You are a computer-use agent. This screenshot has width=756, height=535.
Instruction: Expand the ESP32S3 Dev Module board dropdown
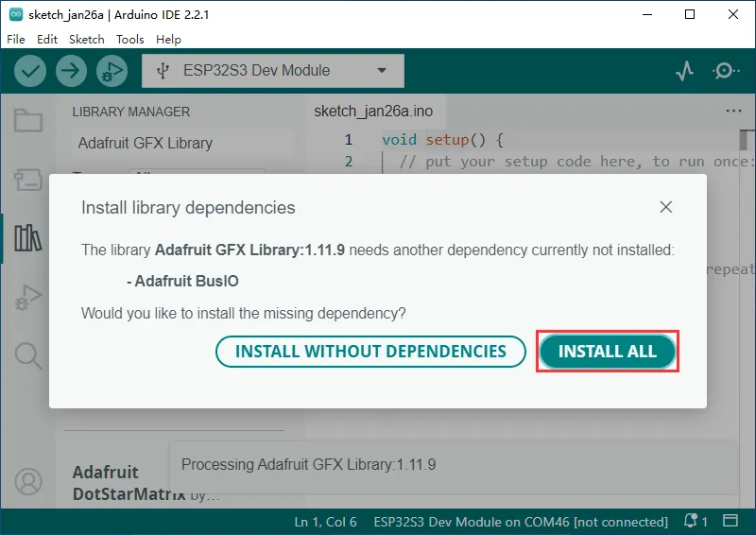pyautogui.click(x=272, y=71)
